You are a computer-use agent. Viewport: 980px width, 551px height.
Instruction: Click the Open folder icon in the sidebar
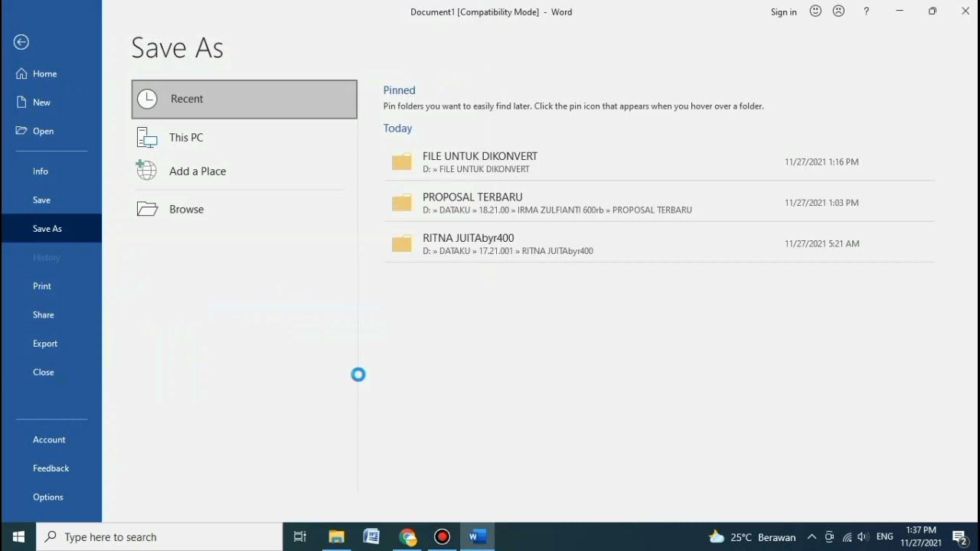(21, 131)
